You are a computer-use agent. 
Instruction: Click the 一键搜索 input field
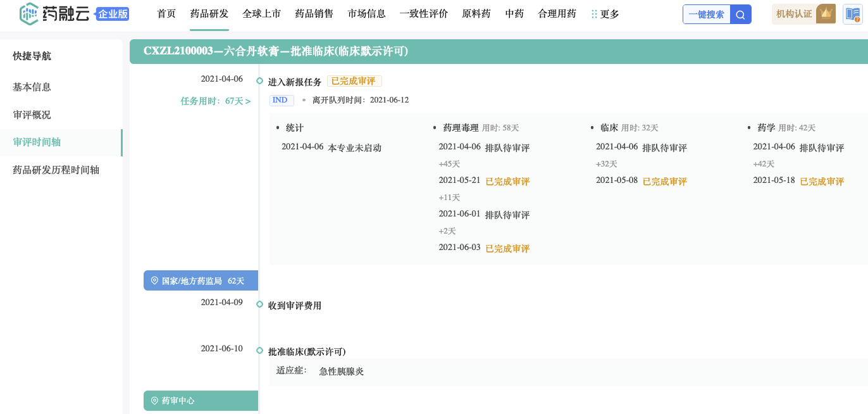click(x=706, y=14)
